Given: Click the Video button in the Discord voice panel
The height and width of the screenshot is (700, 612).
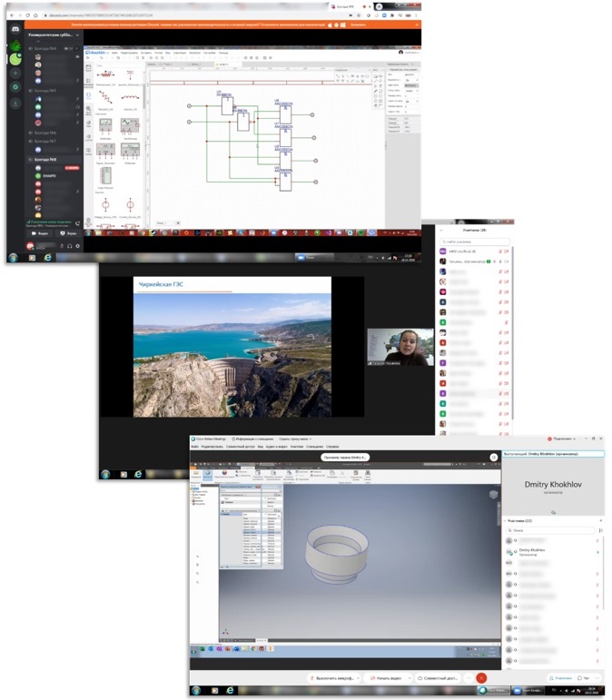Looking at the screenshot, I should (40, 233).
